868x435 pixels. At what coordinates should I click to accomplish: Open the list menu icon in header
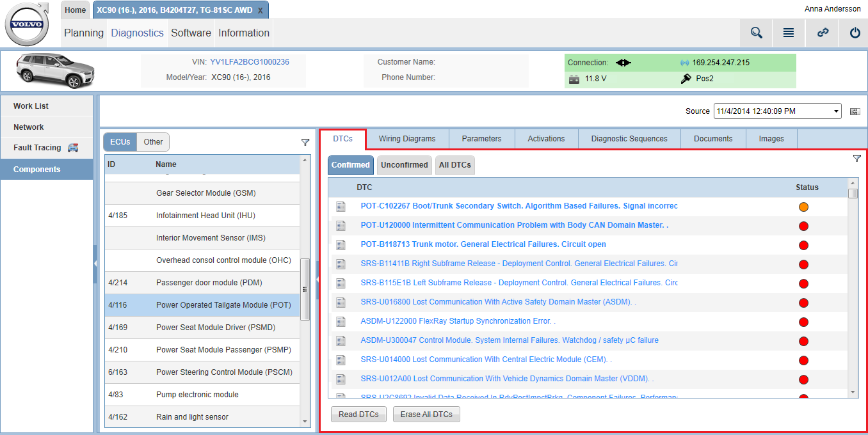[x=789, y=33]
